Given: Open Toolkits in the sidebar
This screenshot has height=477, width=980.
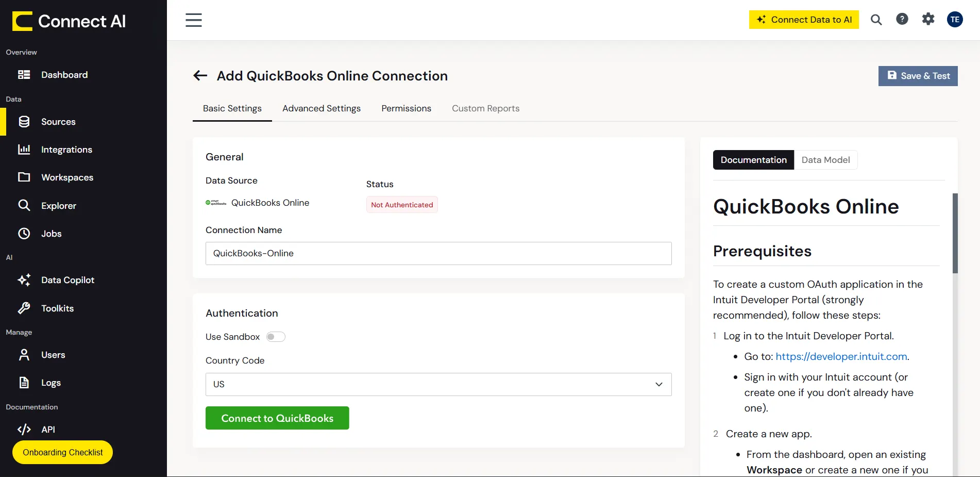Looking at the screenshot, I should tap(83, 308).
